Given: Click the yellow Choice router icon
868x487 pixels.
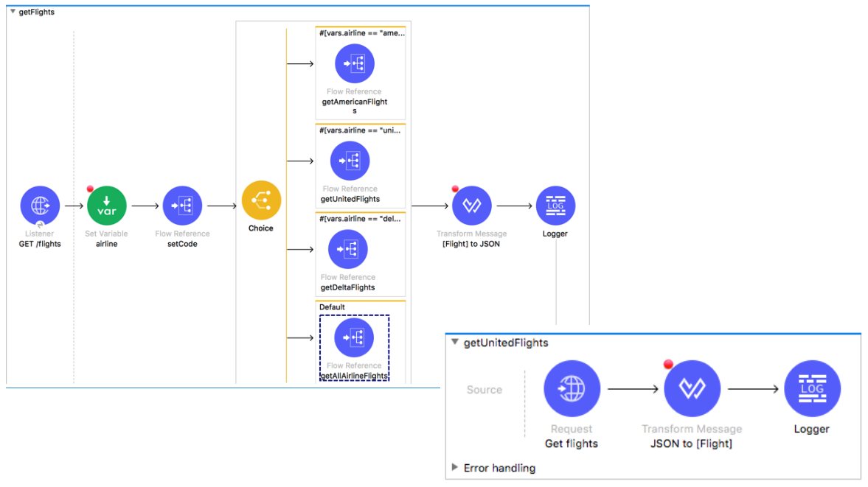Looking at the screenshot, I should point(261,200).
